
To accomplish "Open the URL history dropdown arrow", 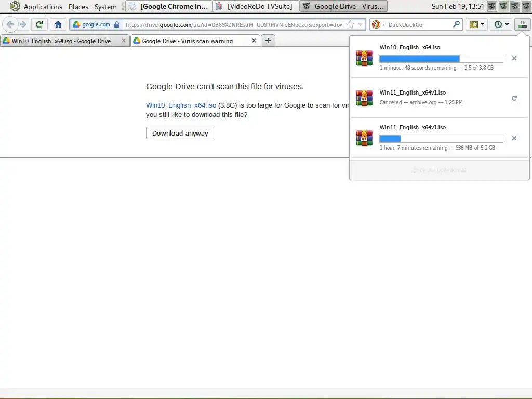I will pyautogui.click(x=361, y=24).
